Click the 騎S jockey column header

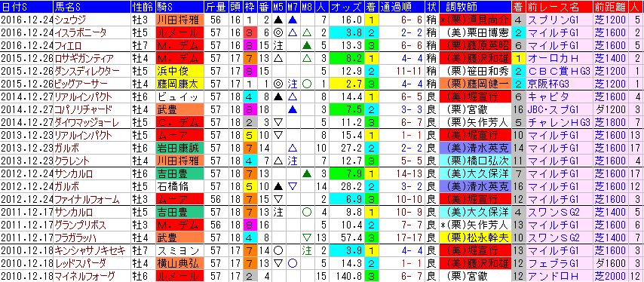click(179, 7)
